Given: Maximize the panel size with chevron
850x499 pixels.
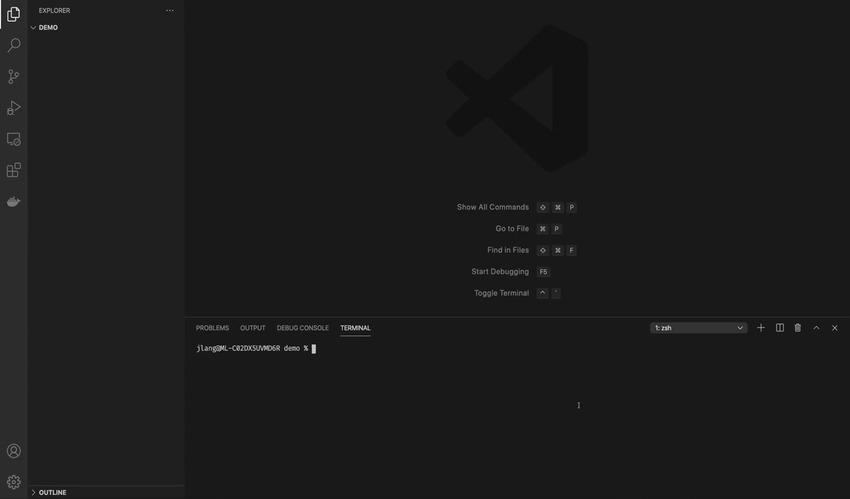Looking at the screenshot, I should click(x=816, y=328).
